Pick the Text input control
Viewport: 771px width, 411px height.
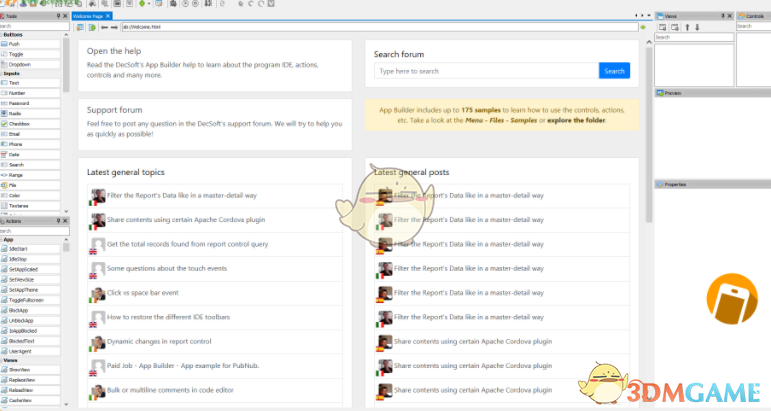tap(30, 83)
